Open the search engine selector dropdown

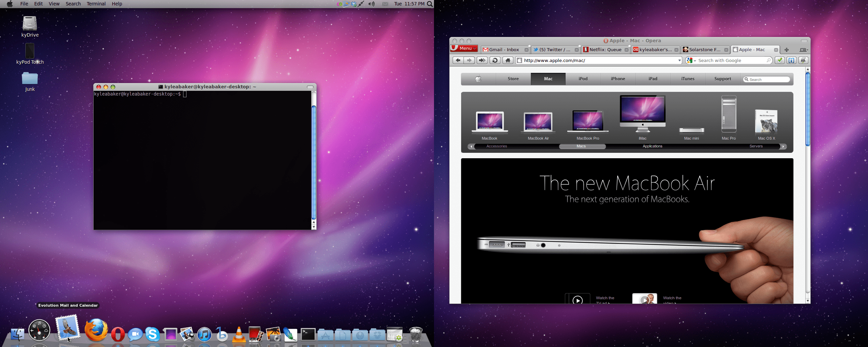pos(691,60)
